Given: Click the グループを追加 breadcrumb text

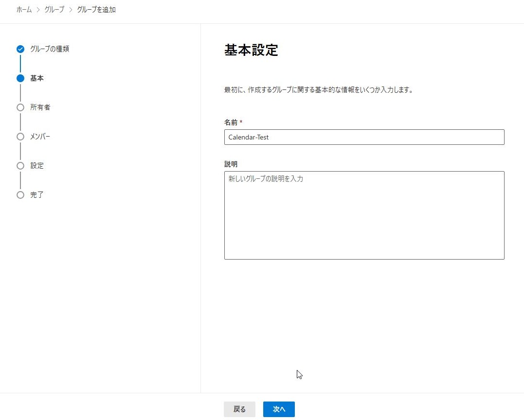Looking at the screenshot, I should (x=96, y=10).
